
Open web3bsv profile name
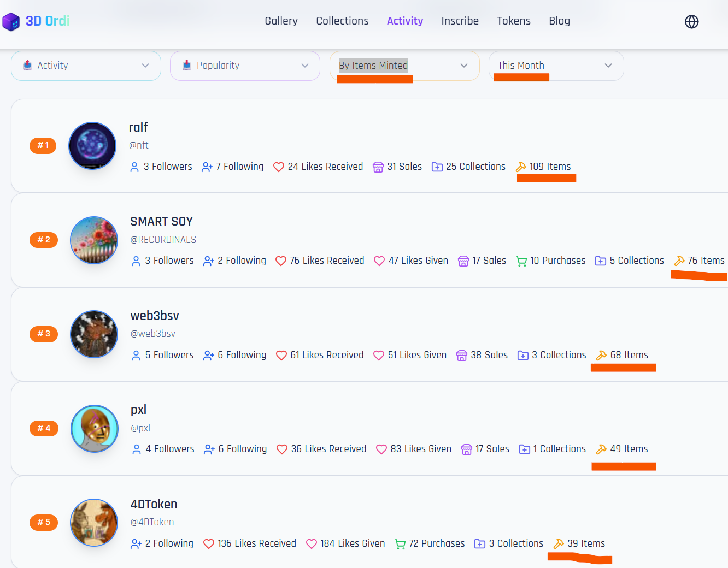(155, 316)
